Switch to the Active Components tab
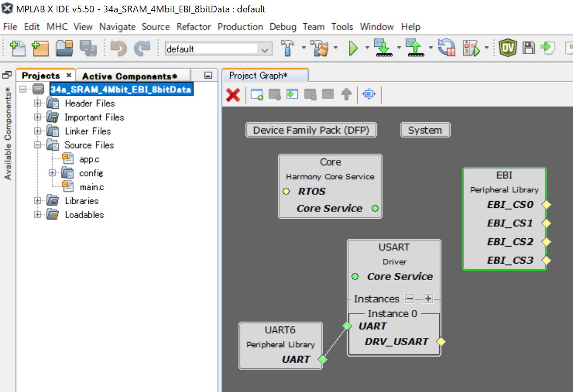The width and height of the screenshot is (573, 392). (x=130, y=76)
